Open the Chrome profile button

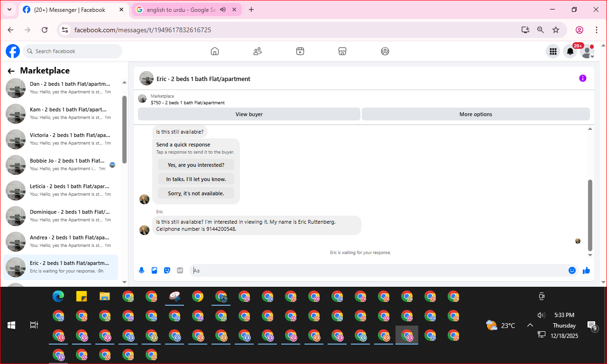pyautogui.click(x=579, y=30)
